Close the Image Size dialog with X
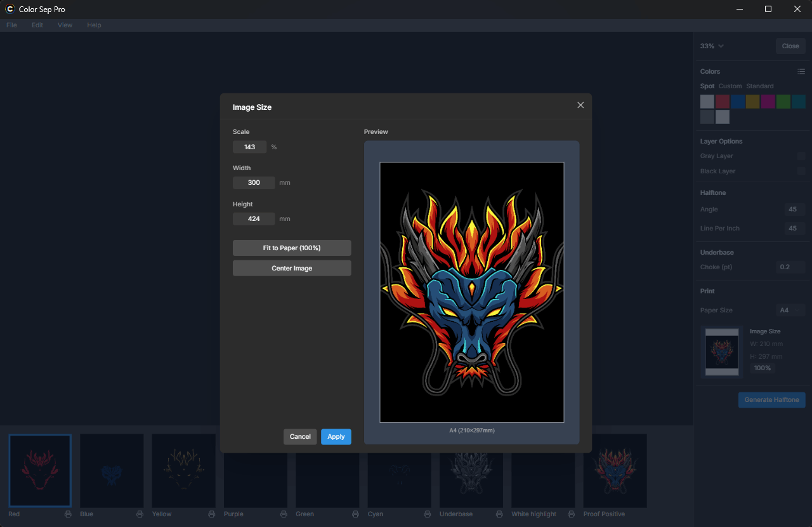The height and width of the screenshot is (527, 812). (x=580, y=105)
